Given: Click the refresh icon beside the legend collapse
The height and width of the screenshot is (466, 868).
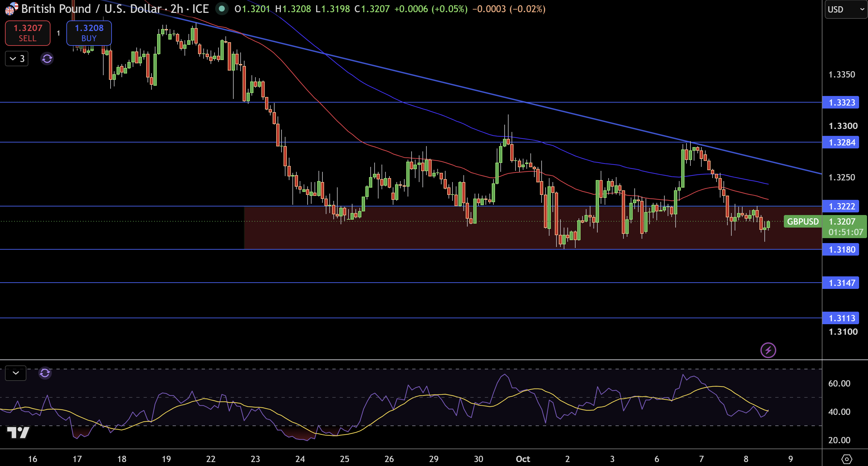Looking at the screenshot, I should click(x=47, y=59).
